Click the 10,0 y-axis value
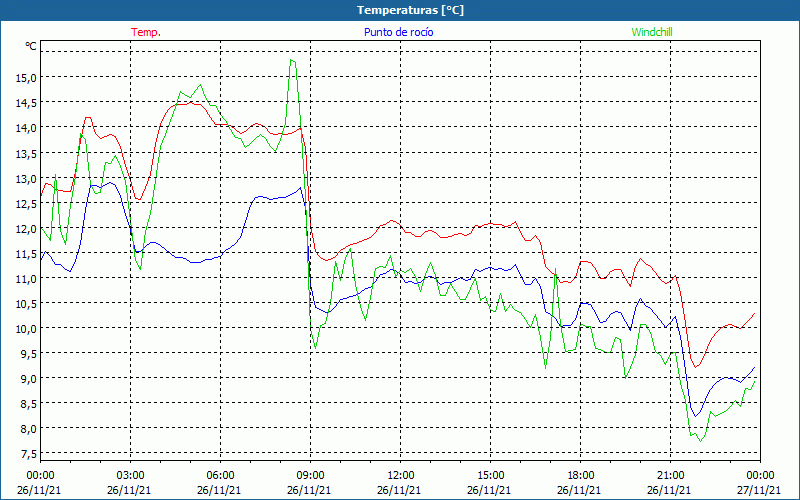800x500 pixels. 26,329
